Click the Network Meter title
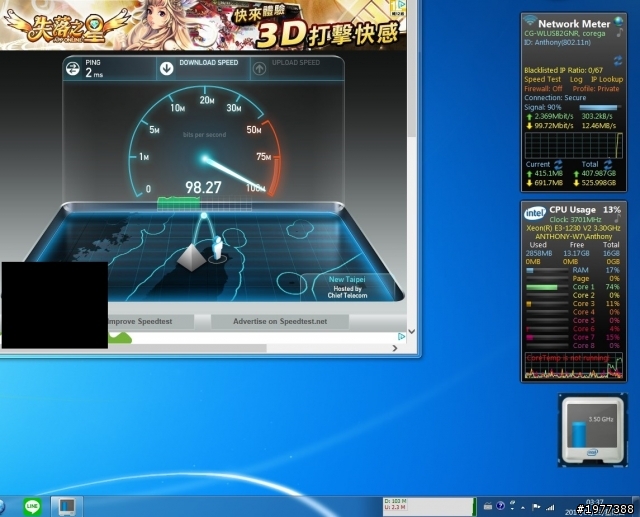 pos(574,24)
